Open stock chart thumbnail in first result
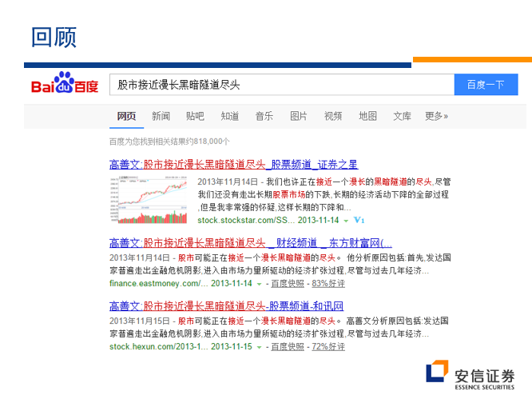Viewport: 532px width, 399px height. tap(149, 200)
